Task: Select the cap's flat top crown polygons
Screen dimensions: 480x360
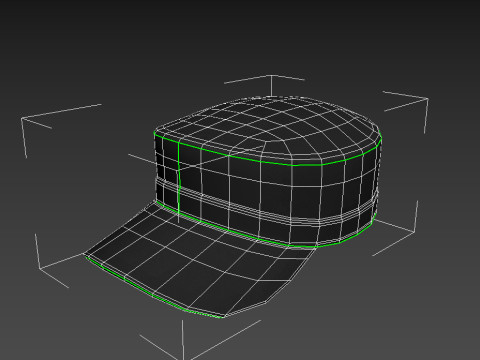Action: (268, 128)
